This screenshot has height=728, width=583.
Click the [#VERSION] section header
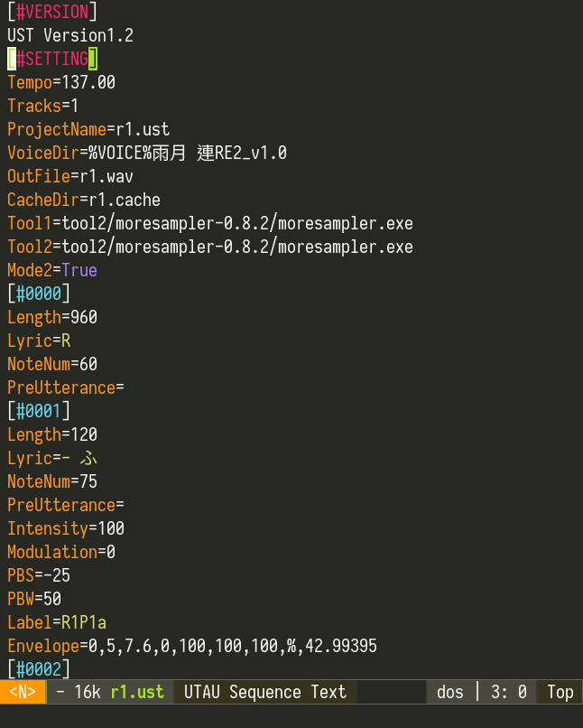click(52, 12)
